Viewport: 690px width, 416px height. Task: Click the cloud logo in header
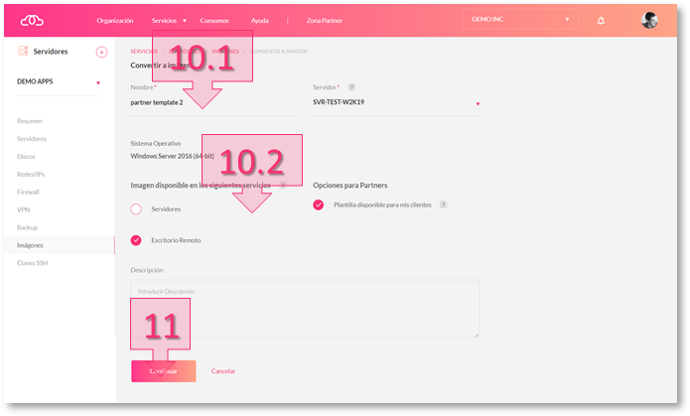tap(33, 19)
